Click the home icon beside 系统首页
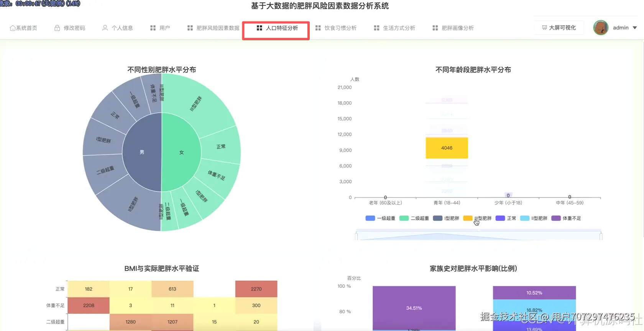The height and width of the screenshot is (331, 644). [x=13, y=28]
